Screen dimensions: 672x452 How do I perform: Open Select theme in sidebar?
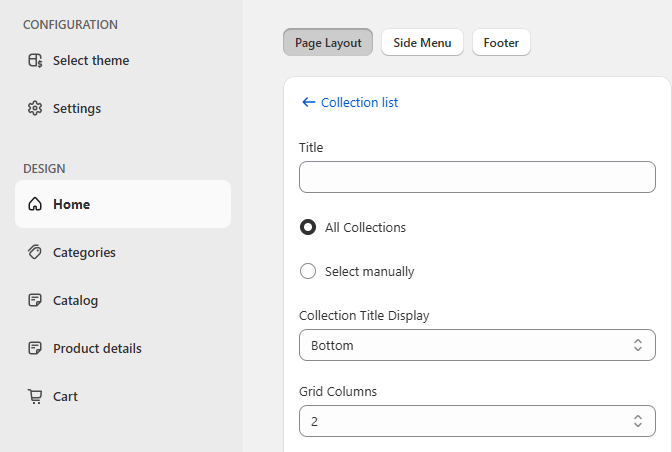click(x=123, y=60)
